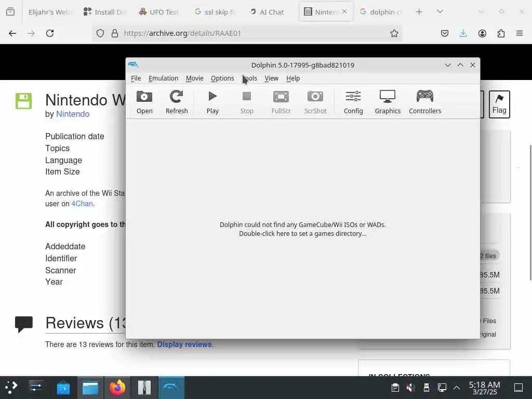Viewport: 532px width, 399px height.
Task: Toggle FullScr in Dolphin toolbar
Action: click(x=281, y=102)
